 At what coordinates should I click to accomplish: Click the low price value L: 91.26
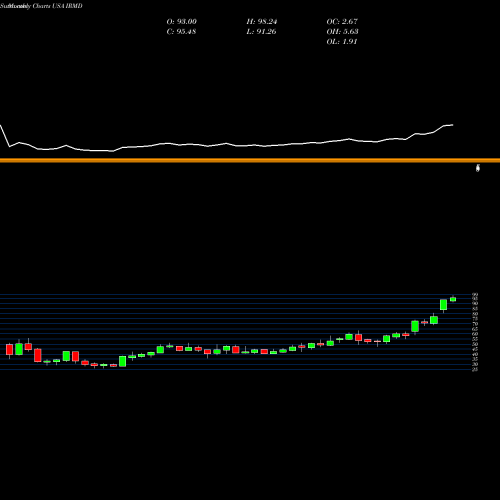[261, 32]
